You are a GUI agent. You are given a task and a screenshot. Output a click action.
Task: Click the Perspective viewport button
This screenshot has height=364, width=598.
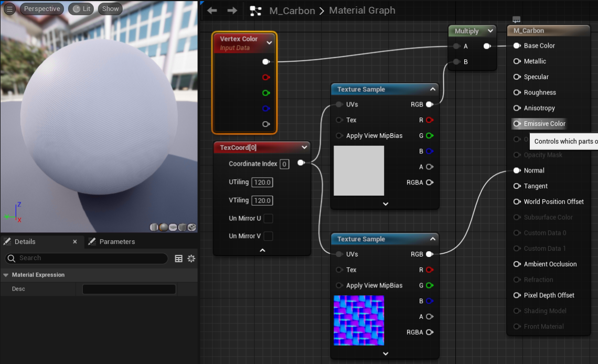click(x=41, y=8)
